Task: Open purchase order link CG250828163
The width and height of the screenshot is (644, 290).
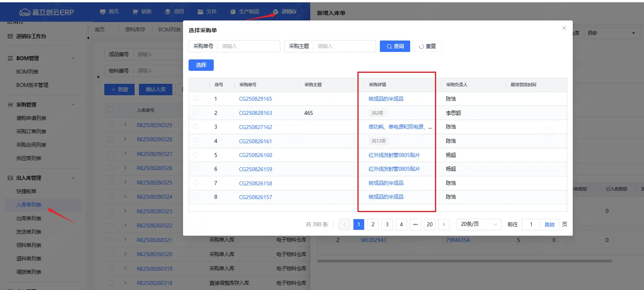Action: pyautogui.click(x=255, y=113)
